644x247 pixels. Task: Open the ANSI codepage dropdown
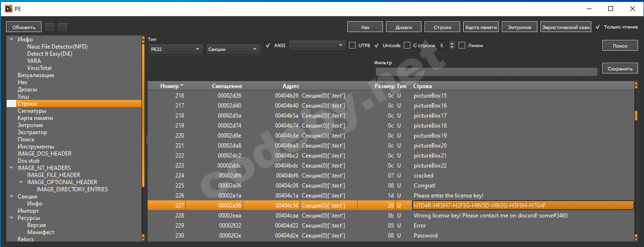[x=317, y=46]
